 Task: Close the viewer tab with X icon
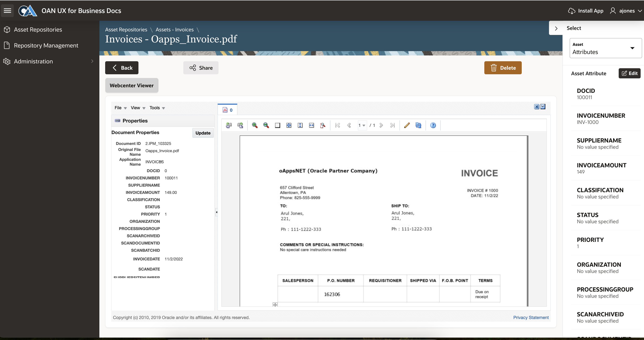click(536, 107)
